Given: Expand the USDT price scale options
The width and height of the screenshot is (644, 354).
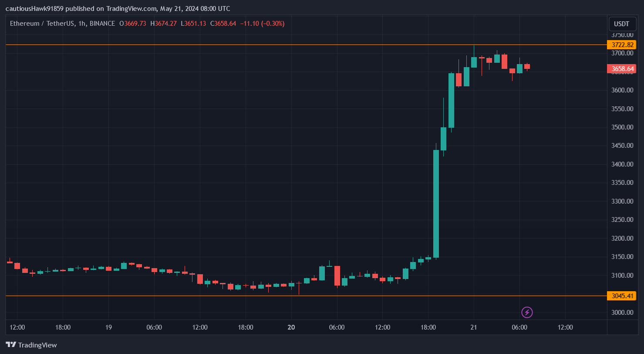Looking at the screenshot, I should (x=622, y=24).
